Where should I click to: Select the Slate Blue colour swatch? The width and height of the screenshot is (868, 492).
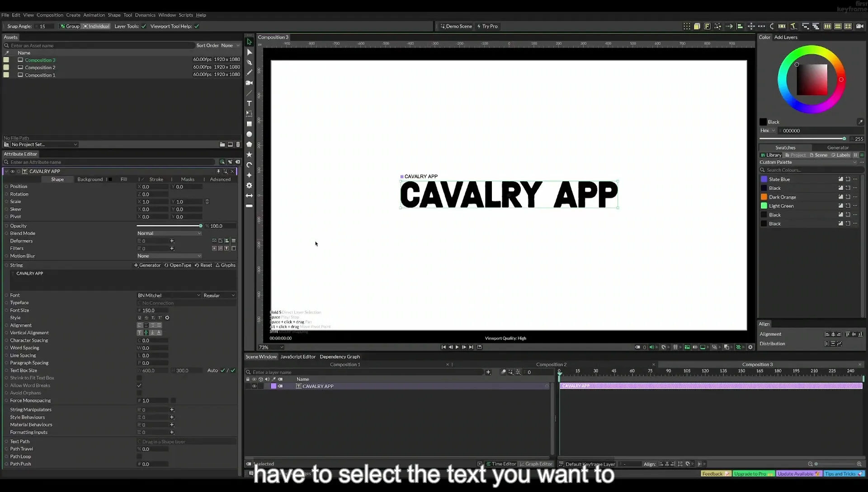764,180
